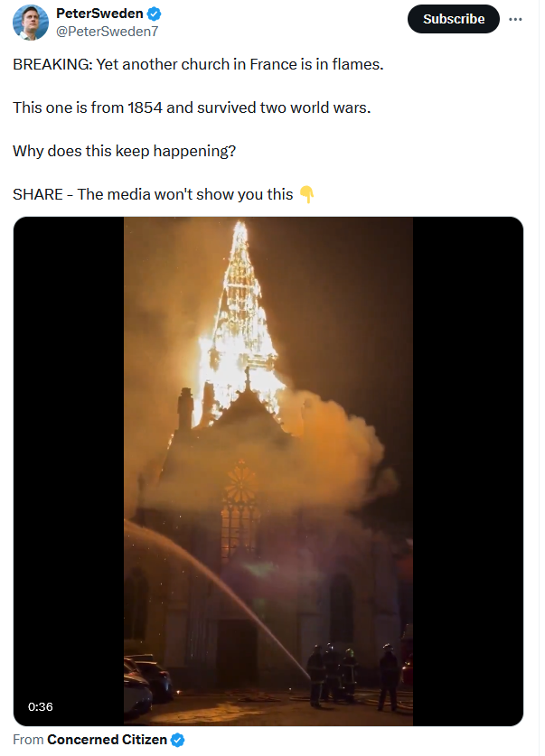
Task: Play the burning church video
Action: tap(268, 471)
